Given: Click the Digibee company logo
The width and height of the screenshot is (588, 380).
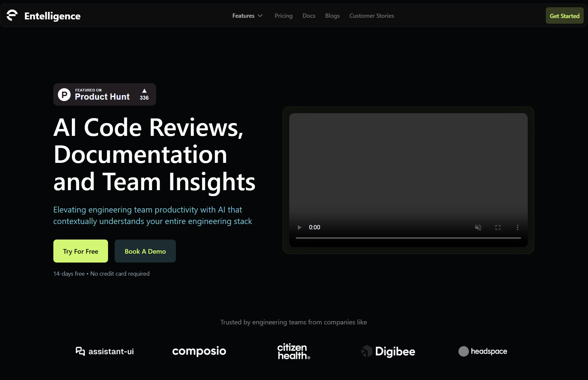Looking at the screenshot, I should click(x=388, y=351).
